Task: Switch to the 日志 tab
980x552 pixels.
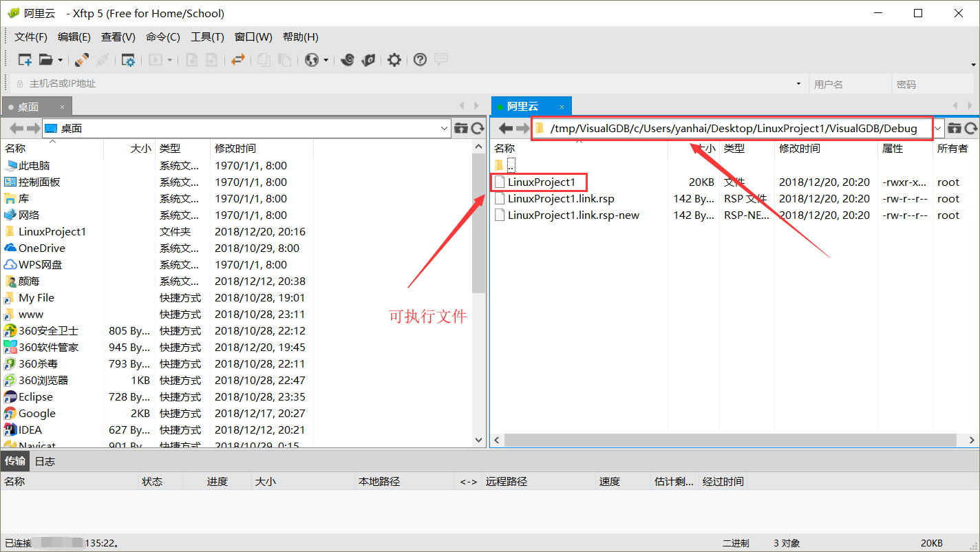Action: tap(44, 461)
